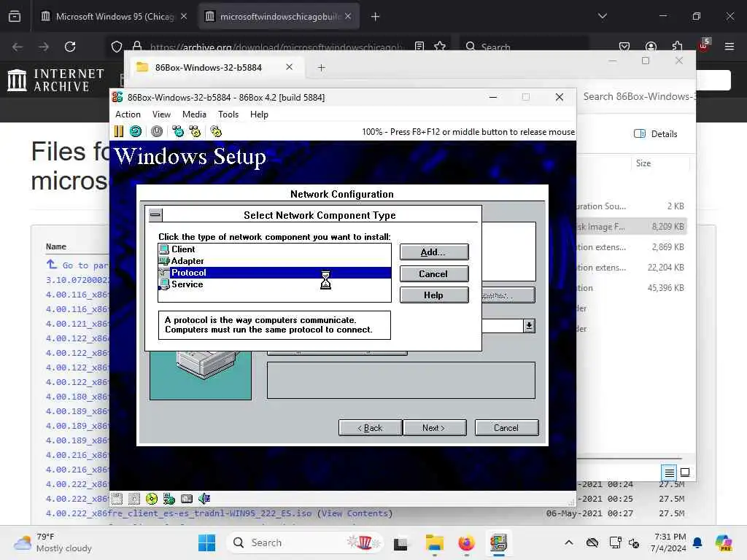Click the bookmark star icon
The width and height of the screenshot is (747, 560).
pyautogui.click(x=440, y=46)
